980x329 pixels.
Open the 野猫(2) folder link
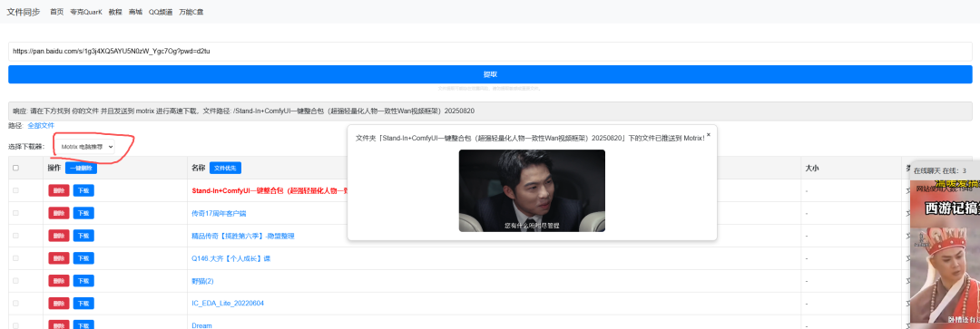[x=202, y=281]
